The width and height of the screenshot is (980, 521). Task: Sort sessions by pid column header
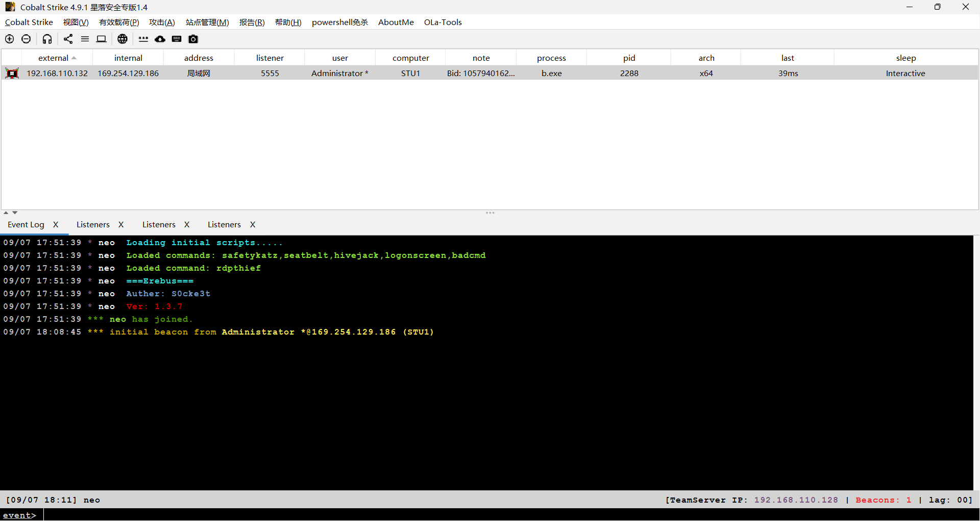pyautogui.click(x=629, y=58)
